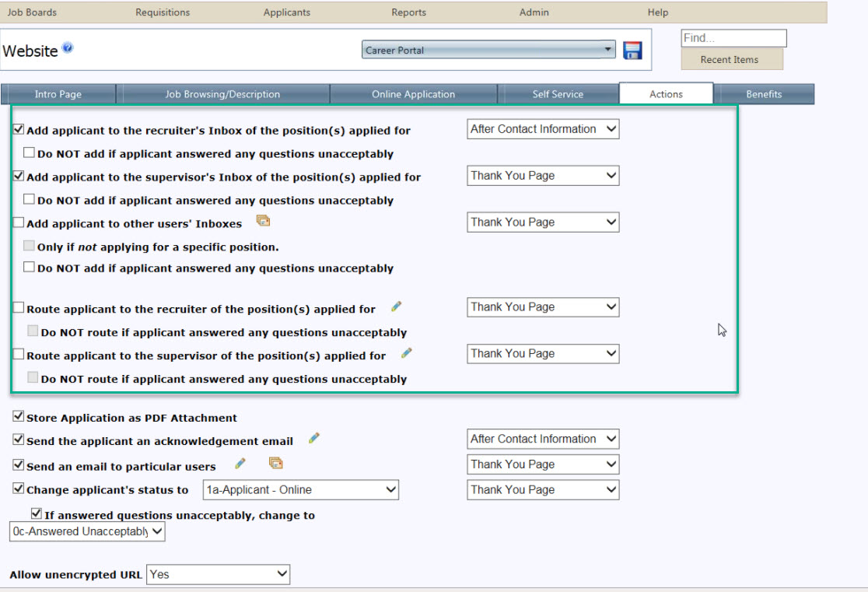
Task: Click user-select icon next to other users' Inboxes
Action: 264,222
